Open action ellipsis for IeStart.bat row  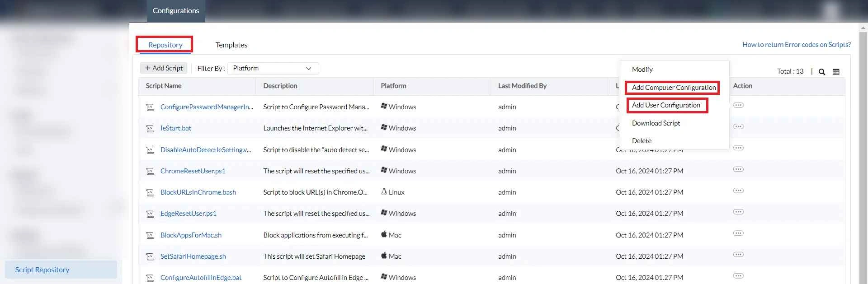point(738,126)
